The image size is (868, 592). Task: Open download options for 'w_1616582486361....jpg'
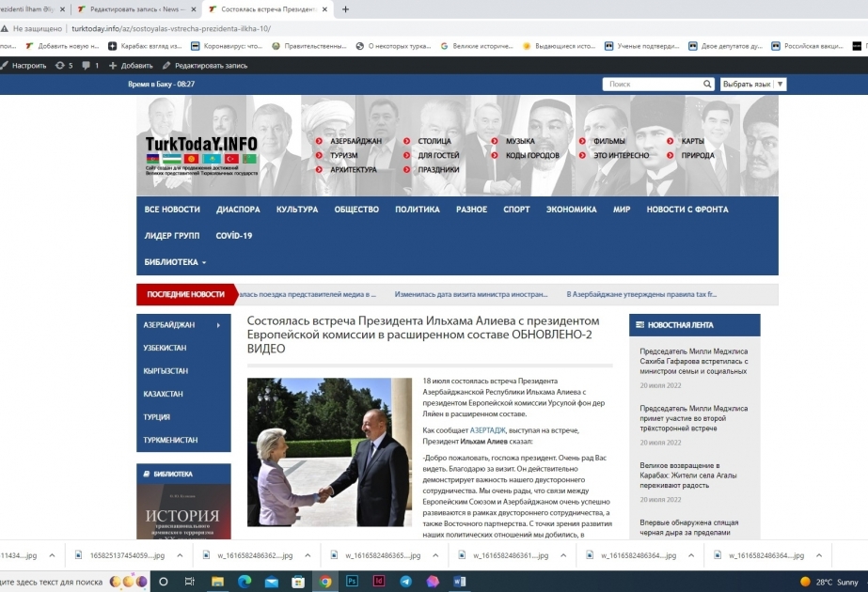563,555
